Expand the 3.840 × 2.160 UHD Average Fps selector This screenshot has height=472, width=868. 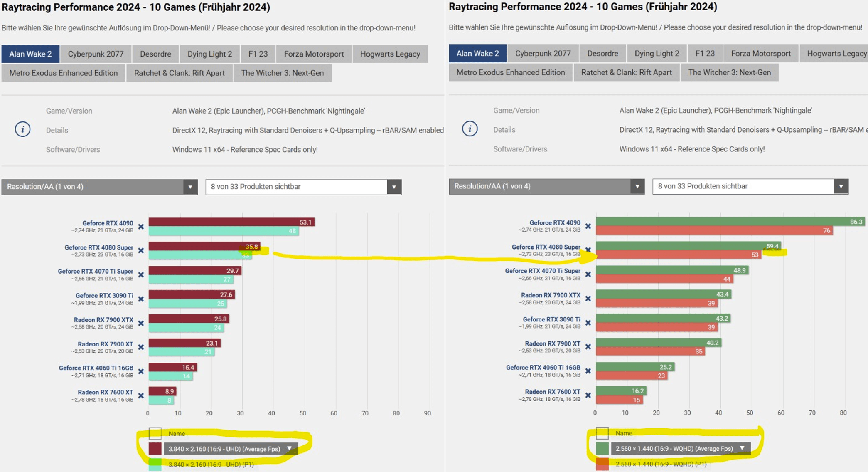click(x=231, y=449)
